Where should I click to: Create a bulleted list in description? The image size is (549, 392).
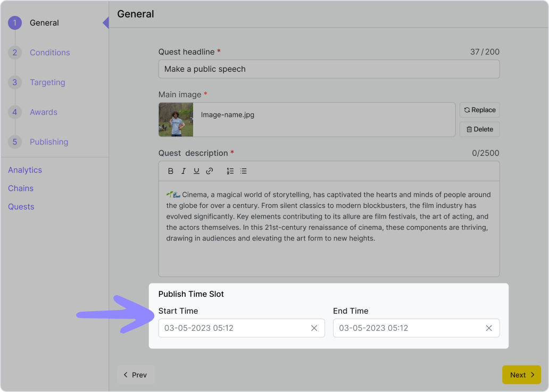[243, 171]
